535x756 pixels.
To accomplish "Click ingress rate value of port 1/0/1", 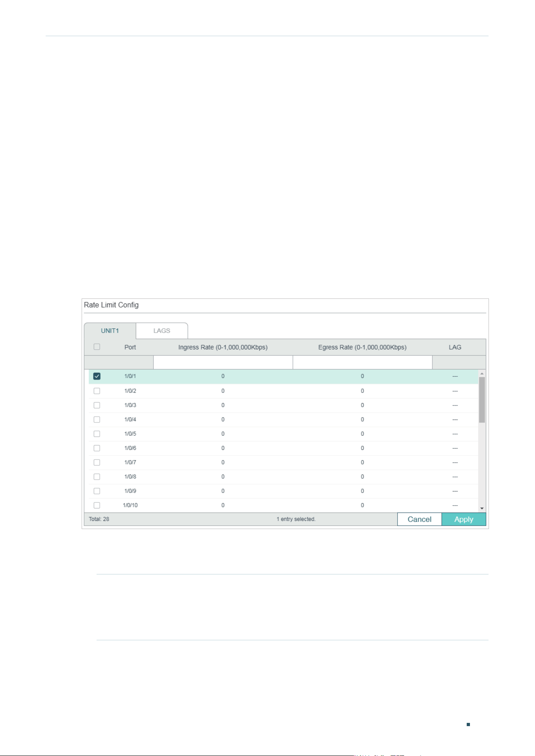I will click(223, 376).
